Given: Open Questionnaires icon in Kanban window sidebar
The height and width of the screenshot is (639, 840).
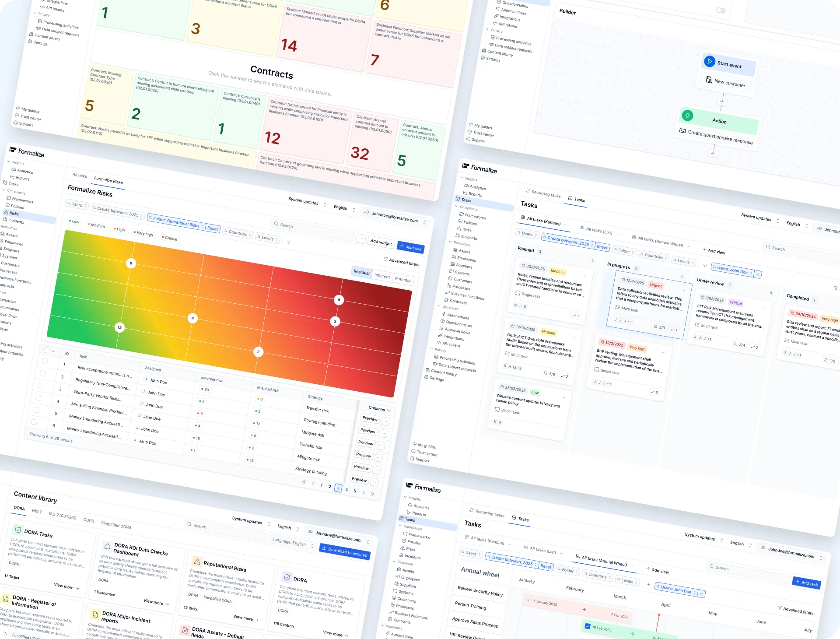Looking at the screenshot, I should point(442,322).
